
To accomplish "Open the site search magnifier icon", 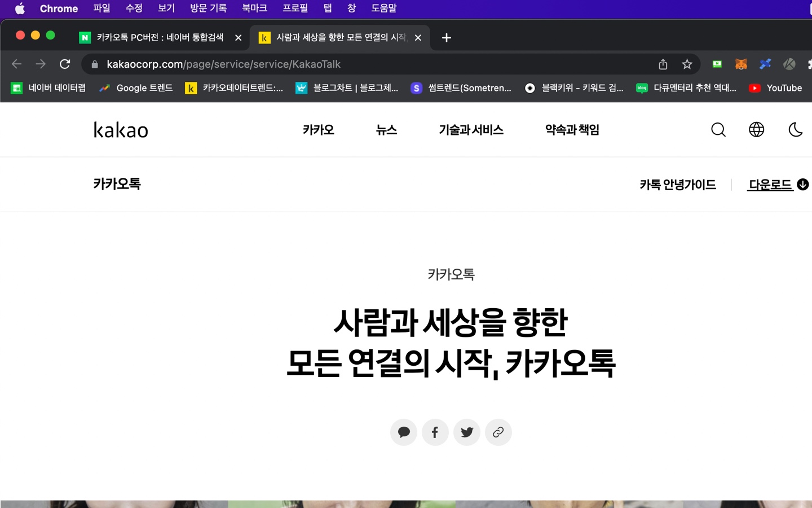I will coord(718,130).
